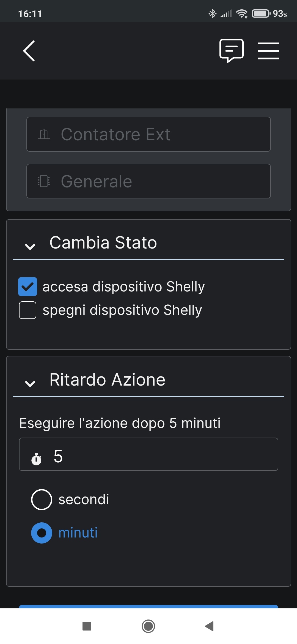Collapse the Cambia Stato section chevron
This screenshot has width=297, height=644.
[30, 246]
